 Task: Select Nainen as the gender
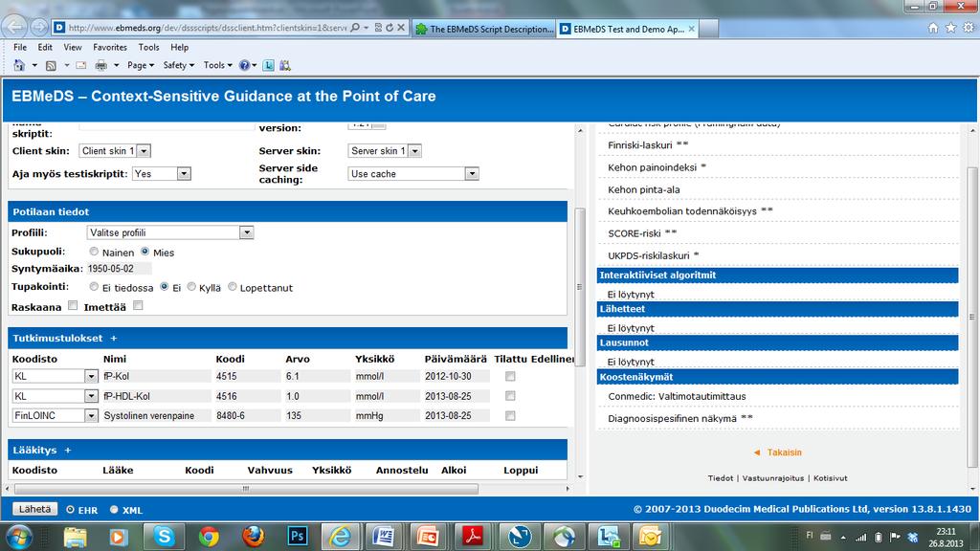coord(94,252)
